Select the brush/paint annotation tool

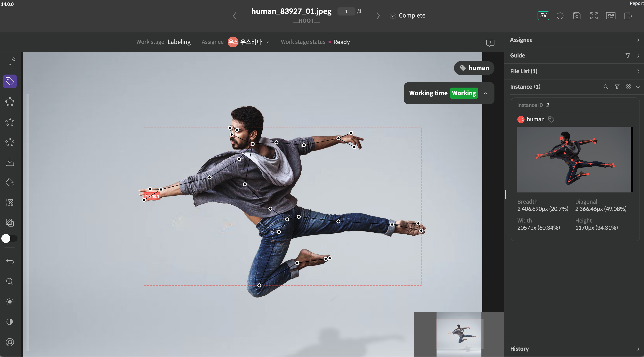coord(10,182)
